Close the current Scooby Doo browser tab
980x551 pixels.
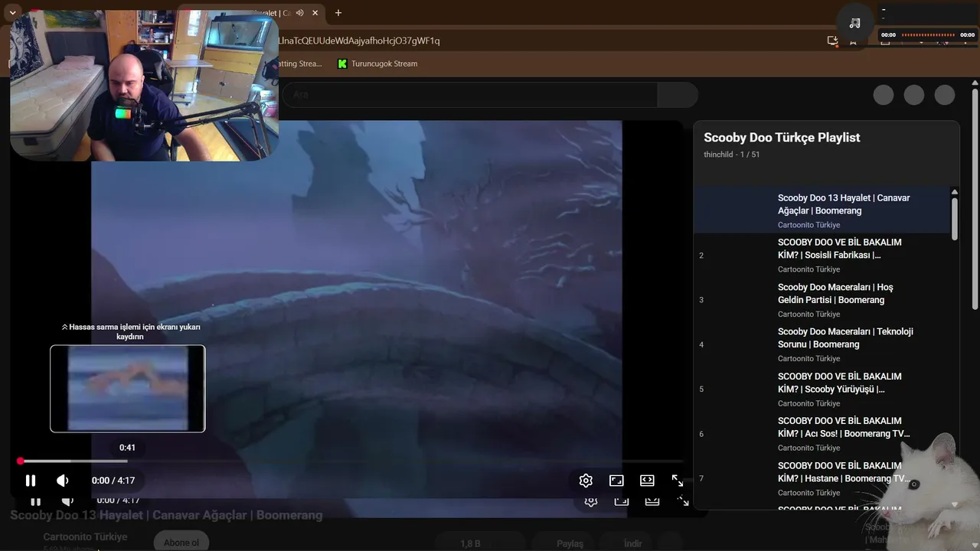pos(315,13)
